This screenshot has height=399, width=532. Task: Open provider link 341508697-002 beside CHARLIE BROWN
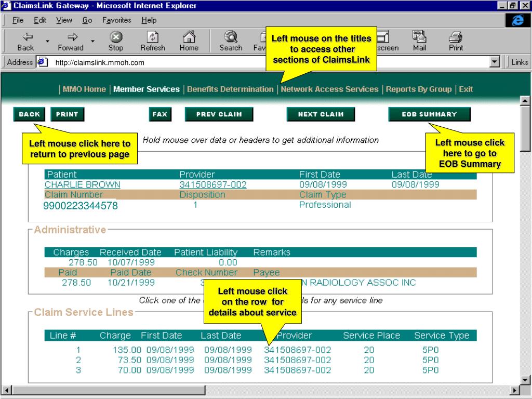[213, 184]
